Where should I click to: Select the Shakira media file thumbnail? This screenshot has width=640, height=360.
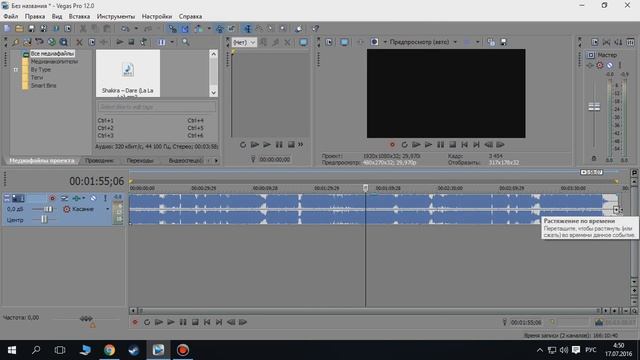coord(128,73)
